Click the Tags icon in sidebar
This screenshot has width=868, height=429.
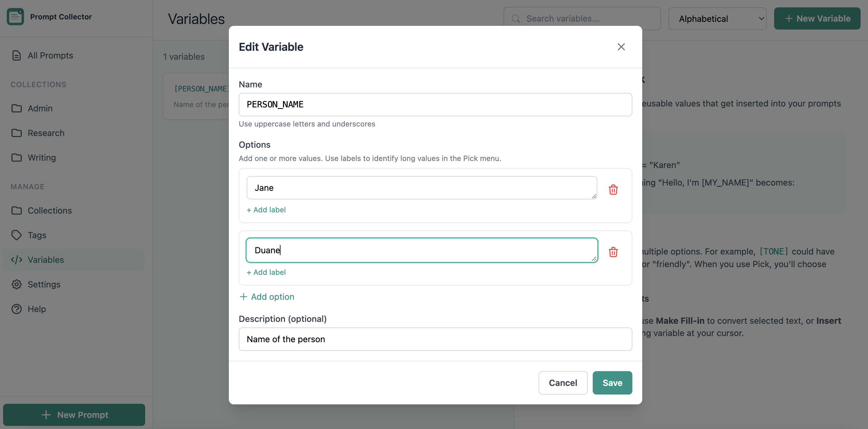pyautogui.click(x=16, y=235)
